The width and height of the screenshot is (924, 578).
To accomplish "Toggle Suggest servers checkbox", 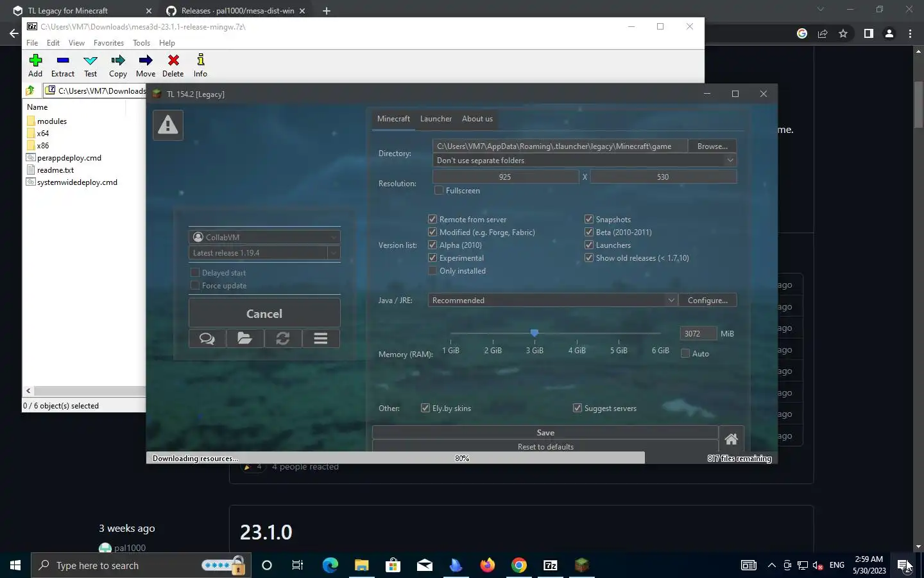I will 577,408.
